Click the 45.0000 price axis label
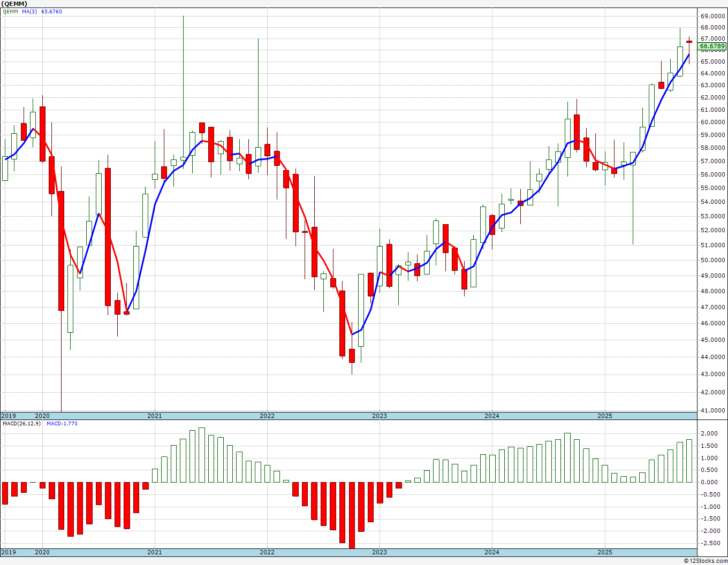Image resolution: width=728 pixels, height=565 pixels. point(712,340)
